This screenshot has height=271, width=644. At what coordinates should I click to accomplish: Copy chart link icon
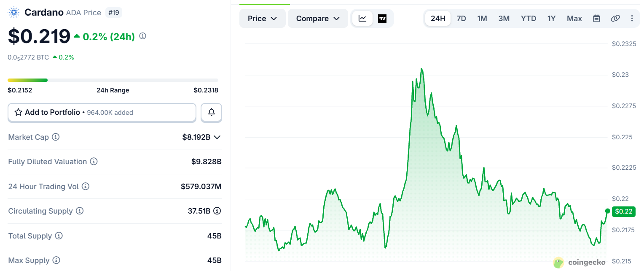(x=615, y=19)
